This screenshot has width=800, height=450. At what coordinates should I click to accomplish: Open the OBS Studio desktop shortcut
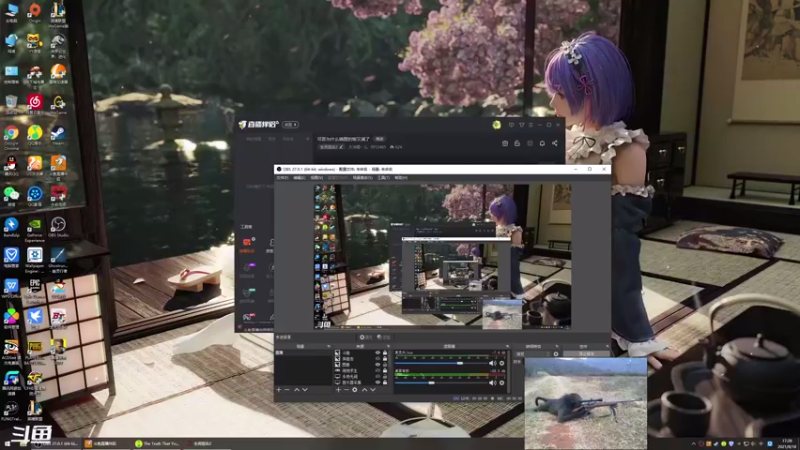click(x=58, y=226)
